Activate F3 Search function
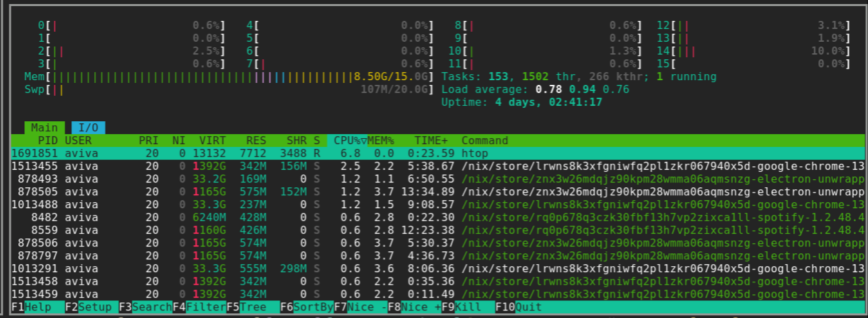The width and height of the screenshot is (868, 318). coord(145,307)
